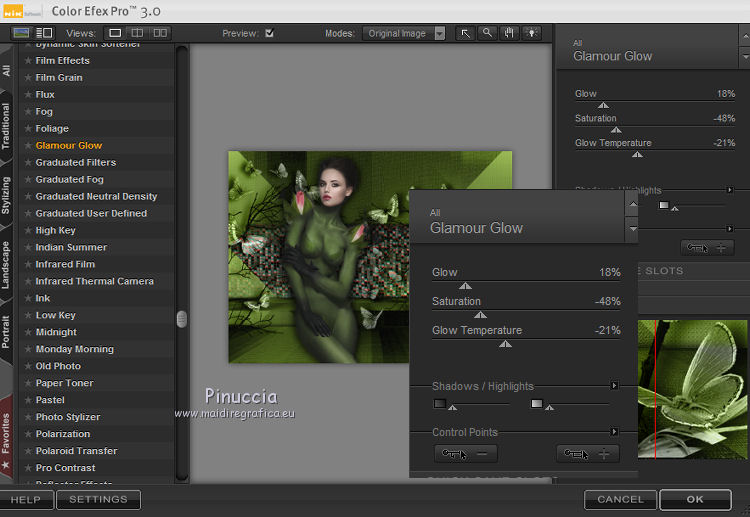Select the arrow pointer tool
The image size is (750, 517).
point(465,33)
